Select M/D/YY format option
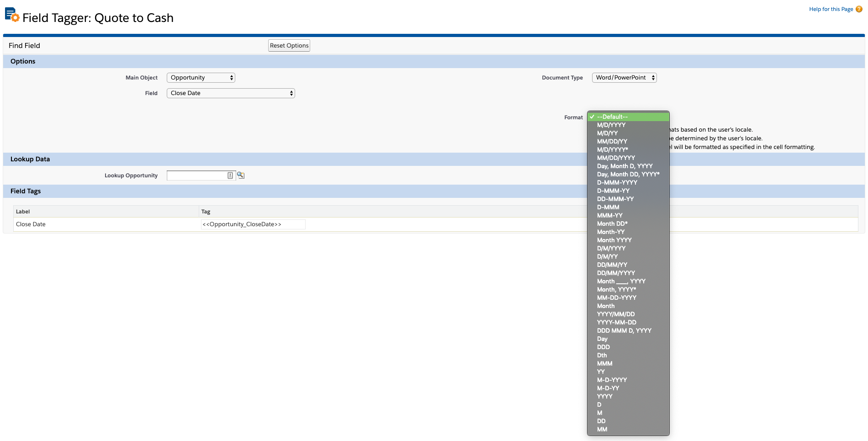The height and width of the screenshot is (441, 868). pyautogui.click(x=628, y=133)
